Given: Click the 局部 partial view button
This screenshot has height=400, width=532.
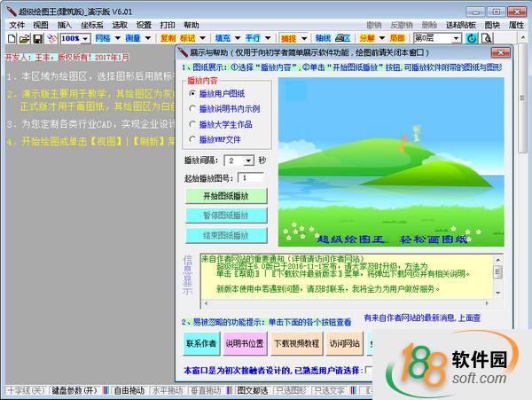Looking at the screenshot, I should [x=397, y=38].
